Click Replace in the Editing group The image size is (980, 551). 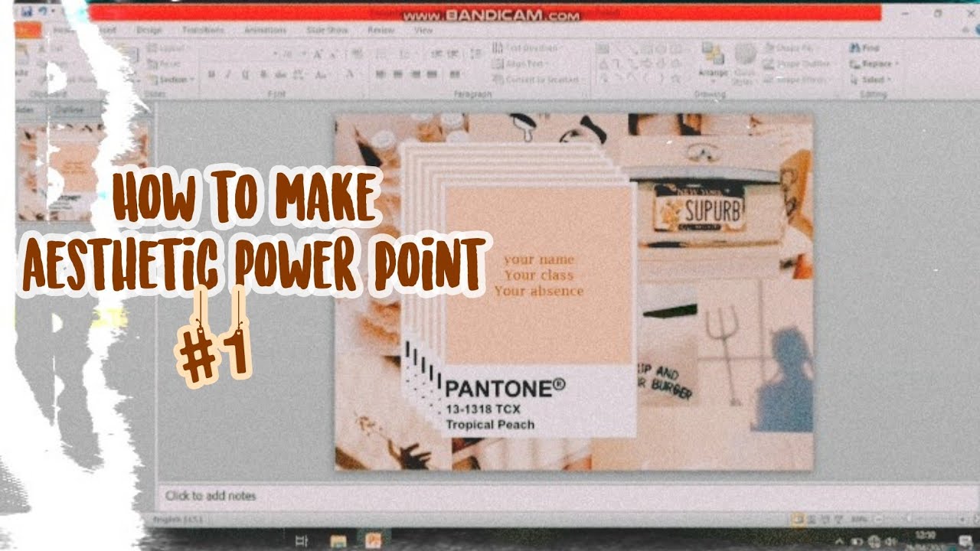coord(874,64)
